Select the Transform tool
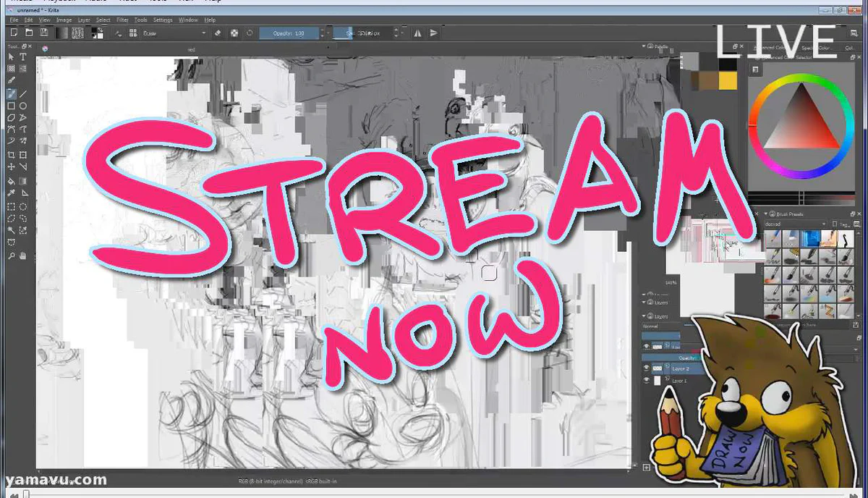 click(x=23, y=155)
